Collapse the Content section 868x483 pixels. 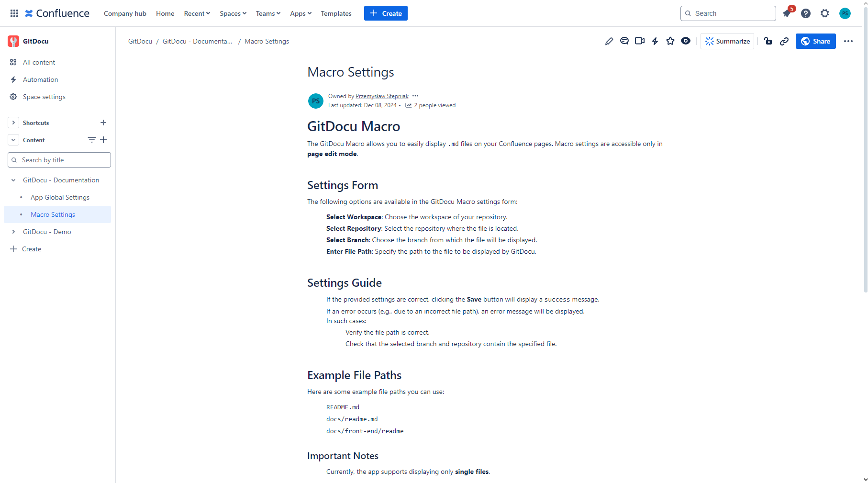tap(13, 140)
